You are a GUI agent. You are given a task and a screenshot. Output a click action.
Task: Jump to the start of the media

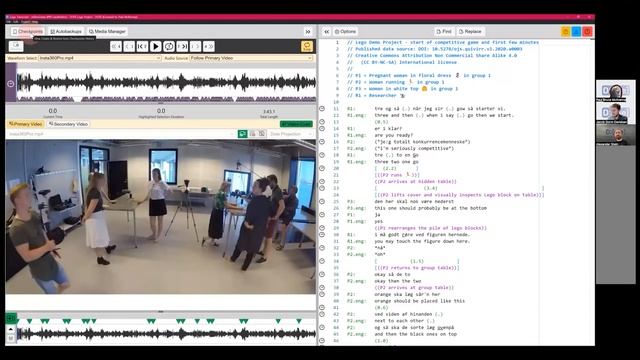[x=142, y=47]
